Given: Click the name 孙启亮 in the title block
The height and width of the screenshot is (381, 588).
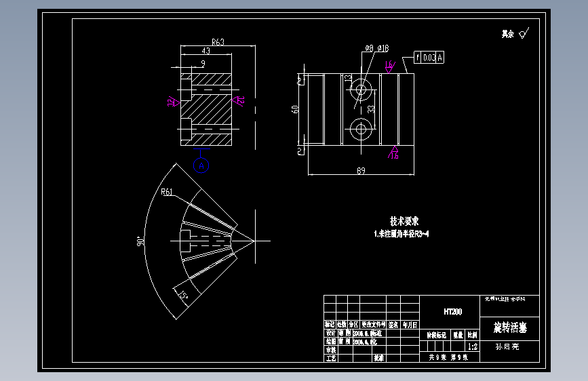Looking at the screenshot, I should (x=507, y=346).
